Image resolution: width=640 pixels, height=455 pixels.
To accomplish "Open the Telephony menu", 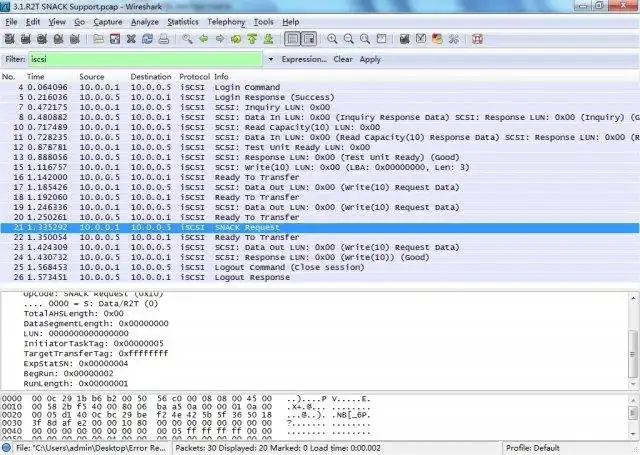I will tap(226, 22).
